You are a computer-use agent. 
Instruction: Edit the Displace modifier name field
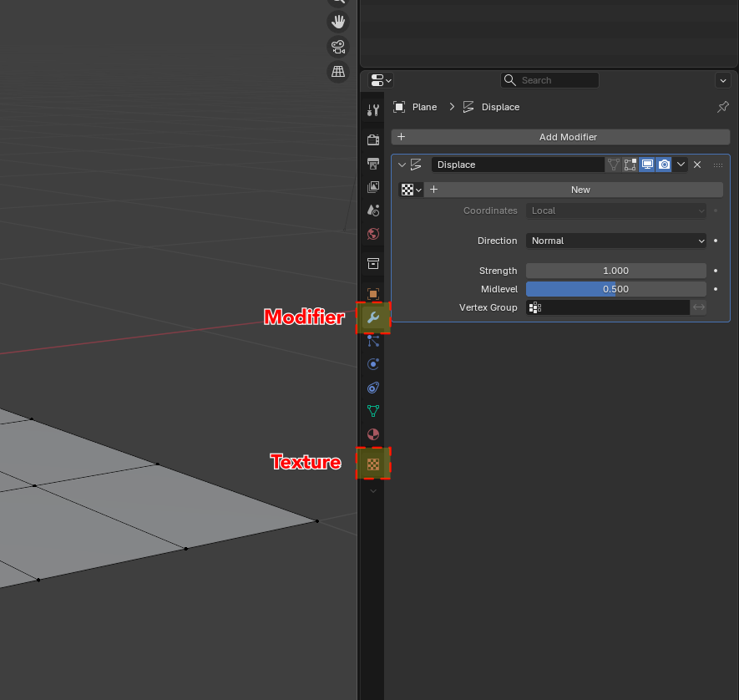pyautogui.click(x=518, y=165)
